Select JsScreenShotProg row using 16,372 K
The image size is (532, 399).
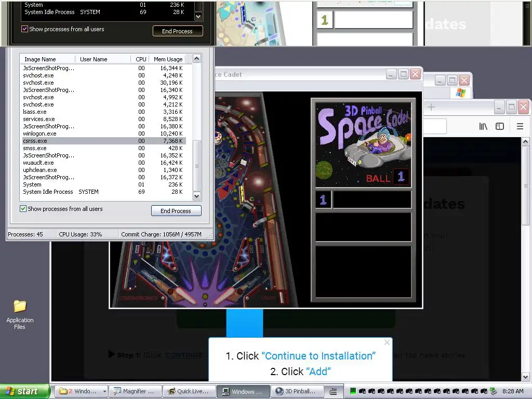point(104,177)
